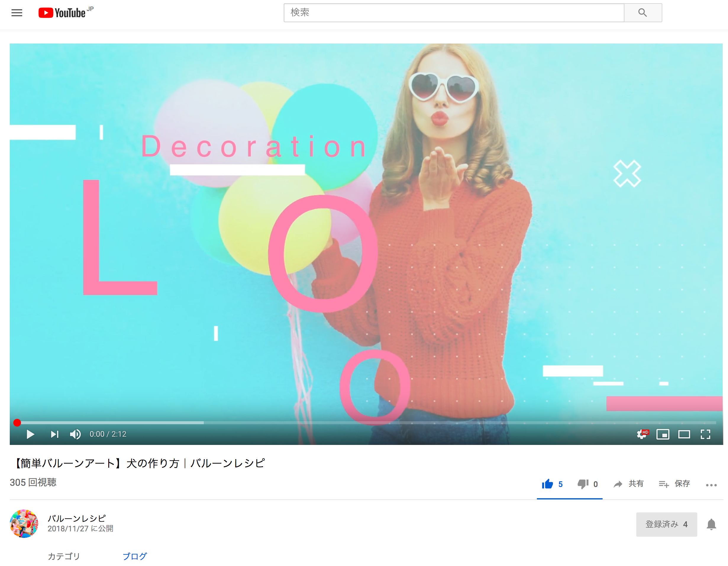728x566 pixels.
Task: Switch to theater mode
Action: 684,434
